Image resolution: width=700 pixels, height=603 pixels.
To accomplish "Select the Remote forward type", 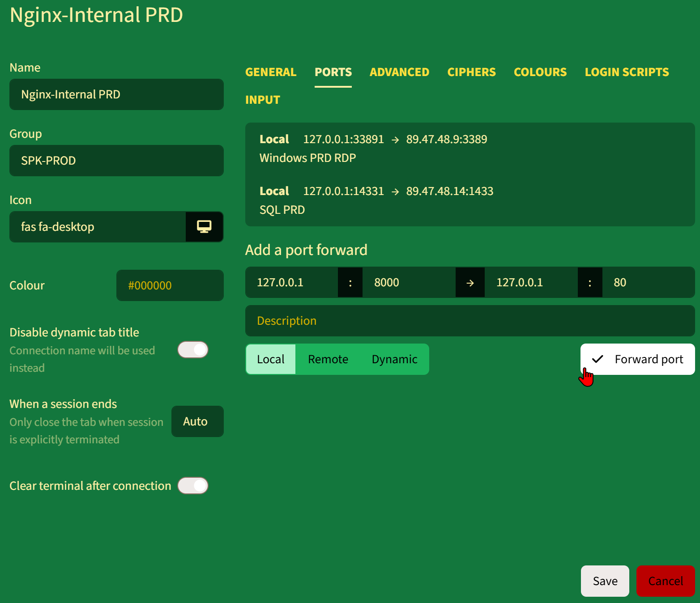I will 328,359.
